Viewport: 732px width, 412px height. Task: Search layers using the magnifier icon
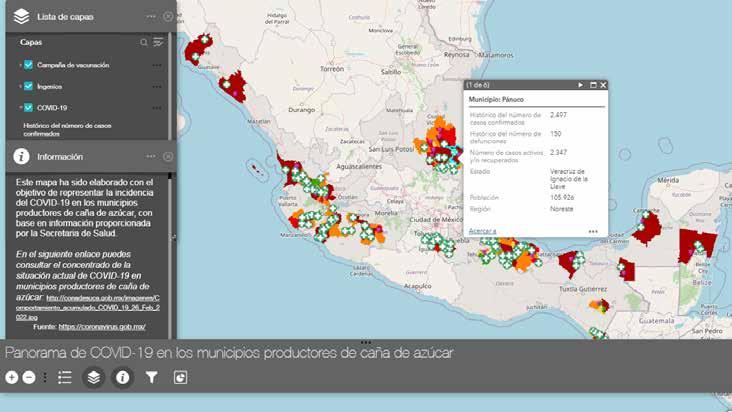[x=144, y=42]
